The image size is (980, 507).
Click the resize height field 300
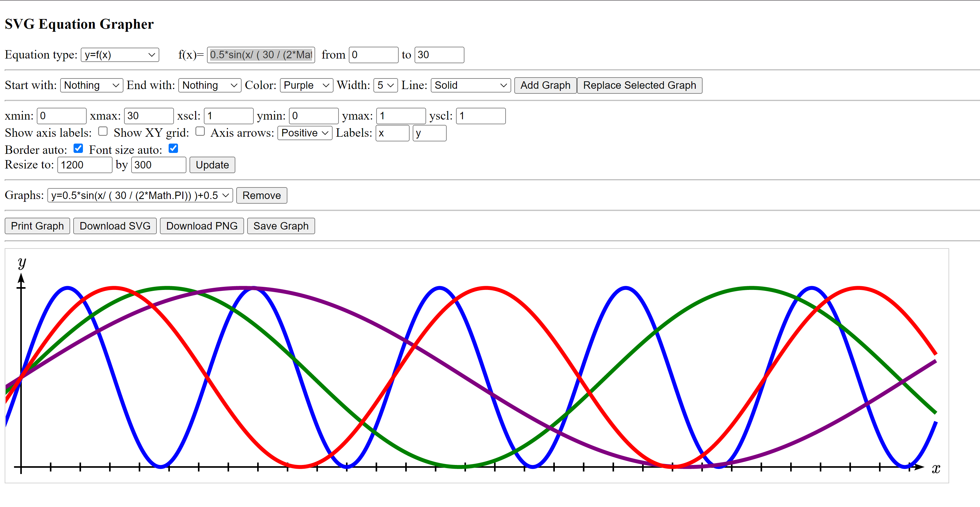[159, 165]
